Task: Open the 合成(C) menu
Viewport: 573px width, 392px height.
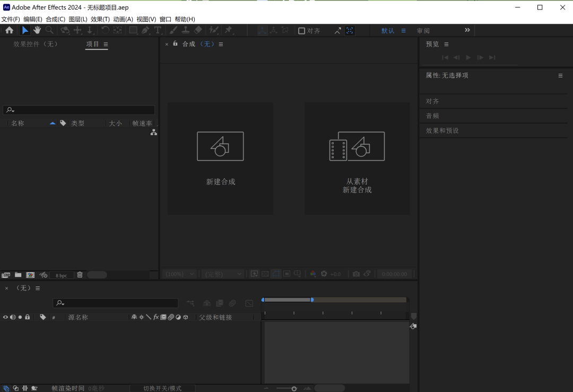Action: click(x=56, y=19)
